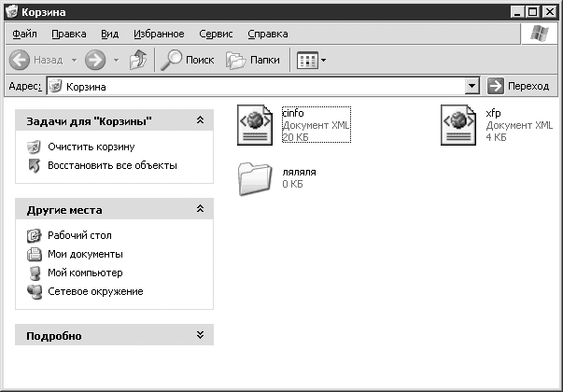
Task: Go up one folder level icon
Action: coord(137,60)
